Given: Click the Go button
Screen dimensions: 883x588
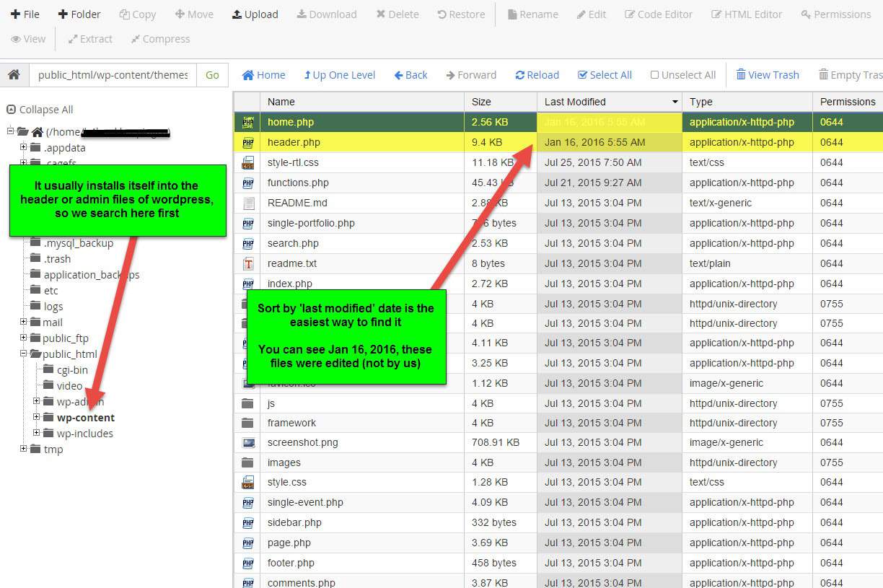Looking at the screenshot, I should (x=212, y=74).
